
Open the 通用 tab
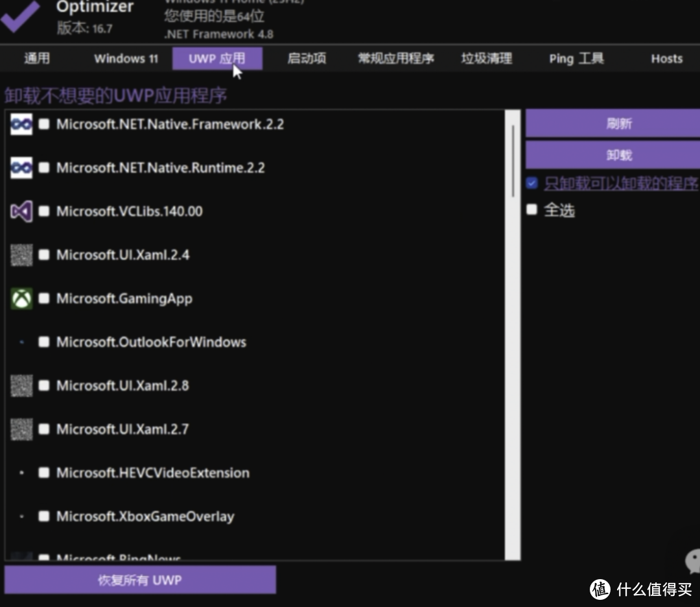coord(37,58)
